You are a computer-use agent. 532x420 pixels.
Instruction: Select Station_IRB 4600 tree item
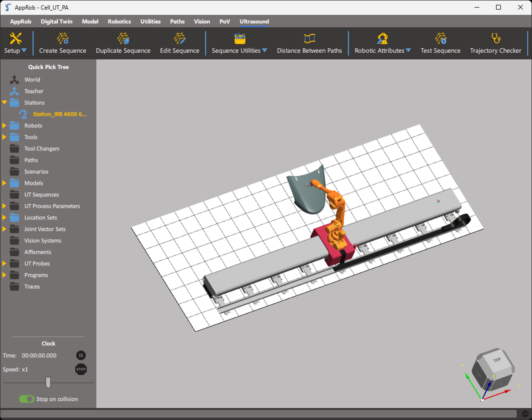tap(59, 114)
